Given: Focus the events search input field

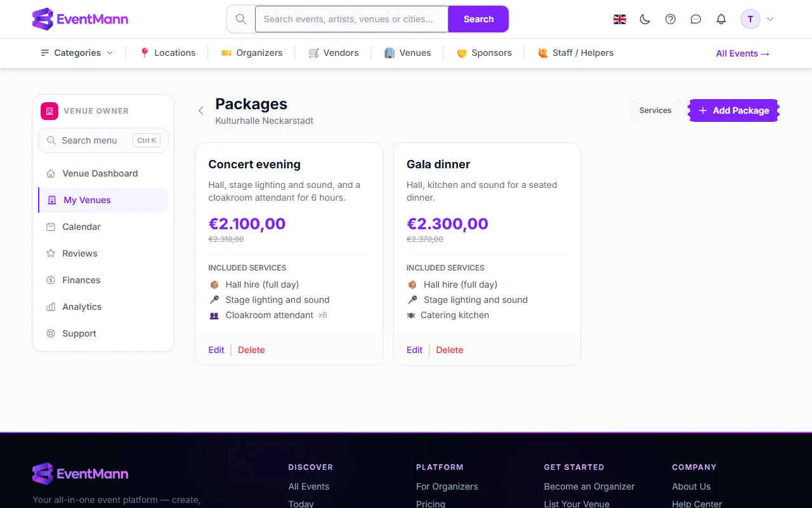Looking at the screenshot, I should click(352, 19).
